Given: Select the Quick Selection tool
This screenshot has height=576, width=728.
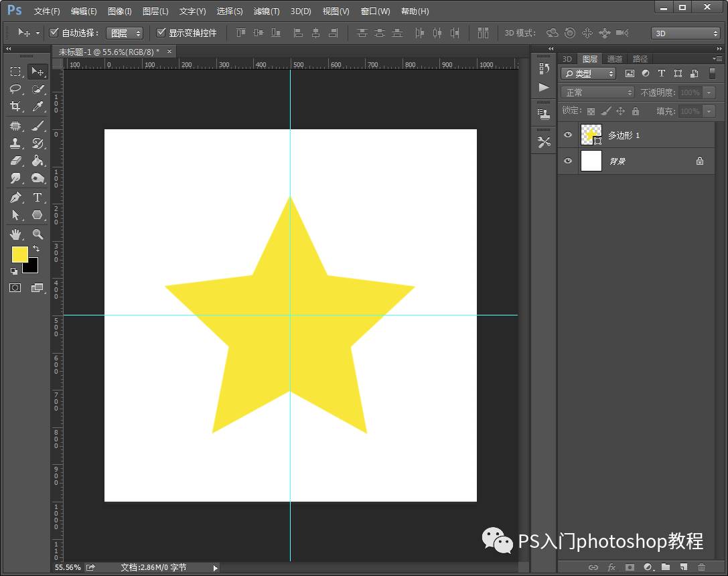Looking at the screenshot, I should click(x=38, y=89).
